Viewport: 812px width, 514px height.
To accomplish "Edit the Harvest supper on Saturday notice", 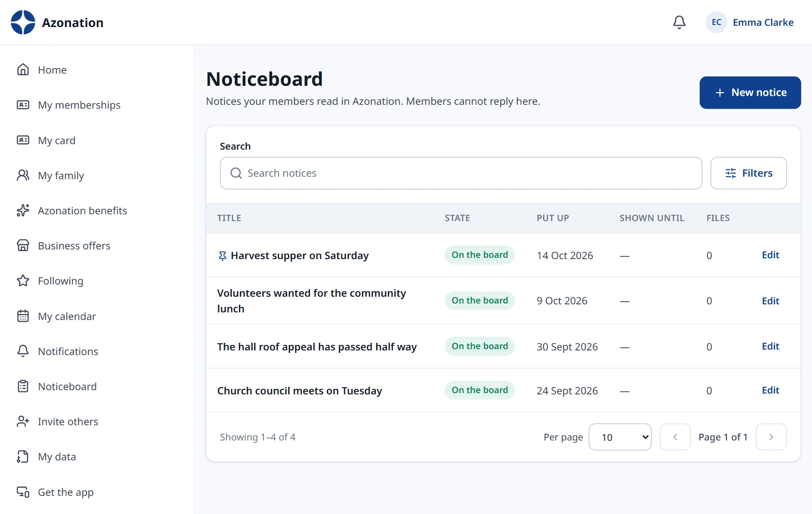I will point(771,255).
